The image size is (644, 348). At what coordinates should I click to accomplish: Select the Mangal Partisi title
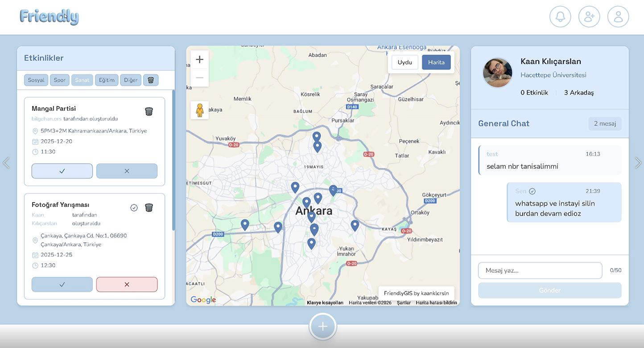pos(54,108)
